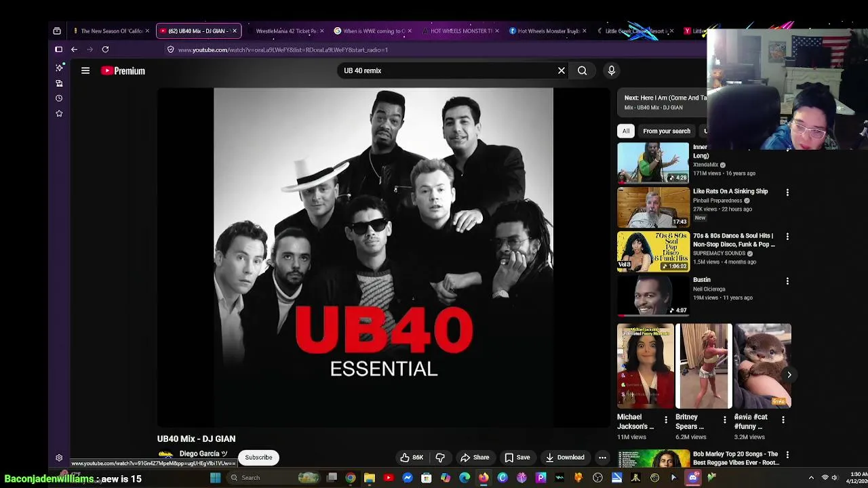Open File Explorer from taskbar
This screenshot has height=488, width=868.
tap(370, 478)
